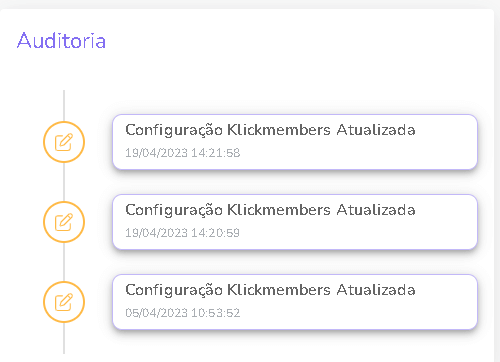Click the Auditoria section heading
Screen dimensions: 500x362
click(61, 41)
